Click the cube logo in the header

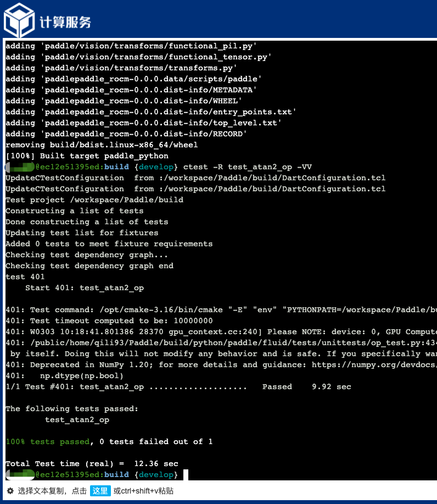[20, 20]
